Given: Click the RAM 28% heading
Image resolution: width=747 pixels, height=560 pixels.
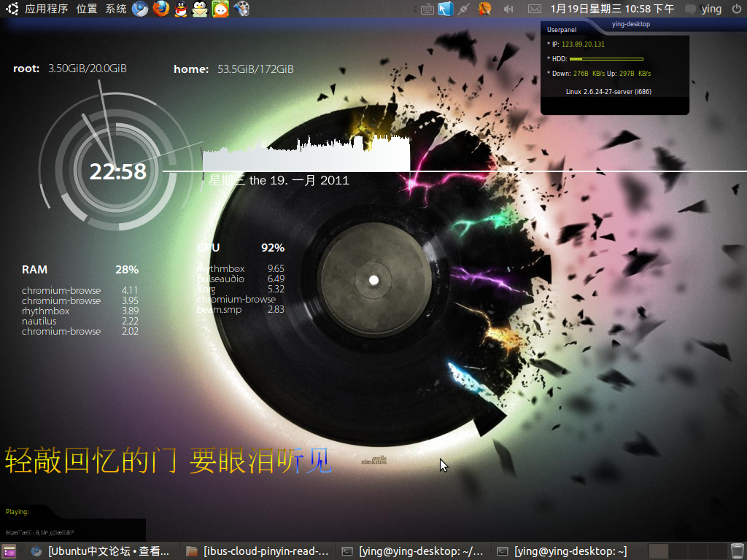Looking at the screenshot, I should (x=80, y=270).
